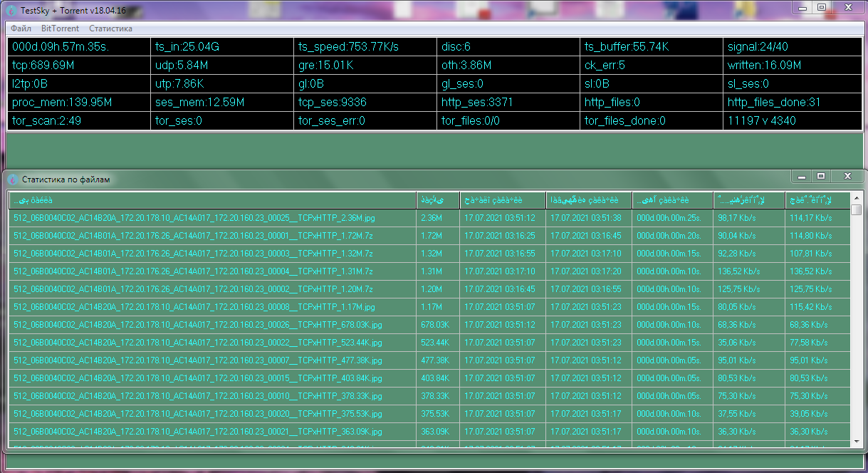Screen dimensions: 868x473
Task: Click the file statistics window icon
Action: (12, 179)
